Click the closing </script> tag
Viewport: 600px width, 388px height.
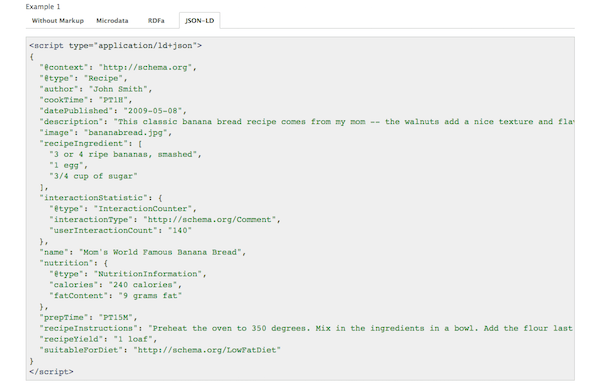tap(51, 372)
